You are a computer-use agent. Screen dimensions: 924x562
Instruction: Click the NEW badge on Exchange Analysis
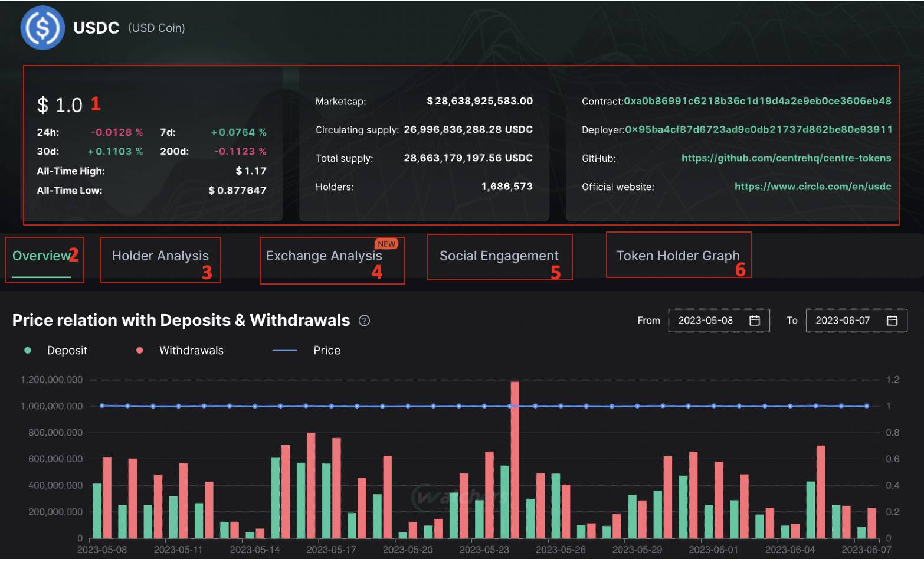click(x=386, y=244)
